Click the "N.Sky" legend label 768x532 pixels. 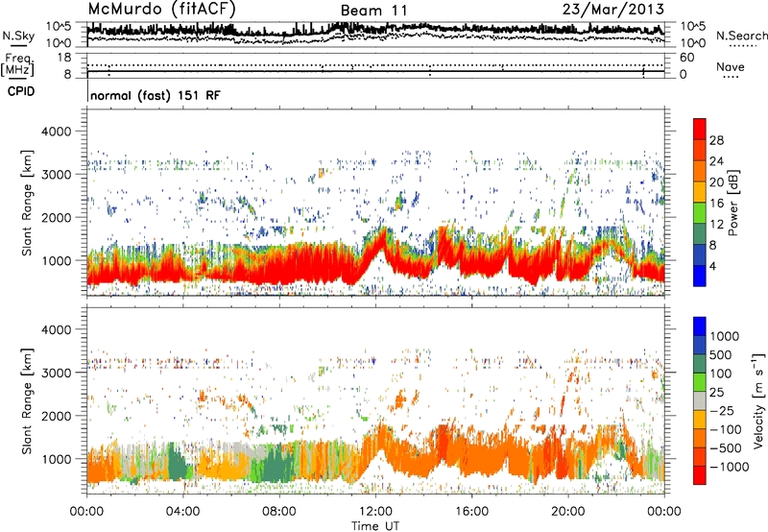coord(18,36)
